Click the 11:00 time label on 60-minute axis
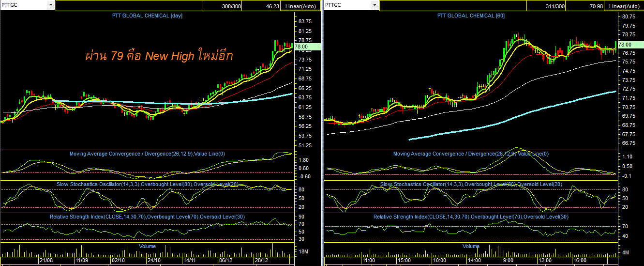This screenshot has height=266, width=644. pyautogui.click(x=369, y=260)
